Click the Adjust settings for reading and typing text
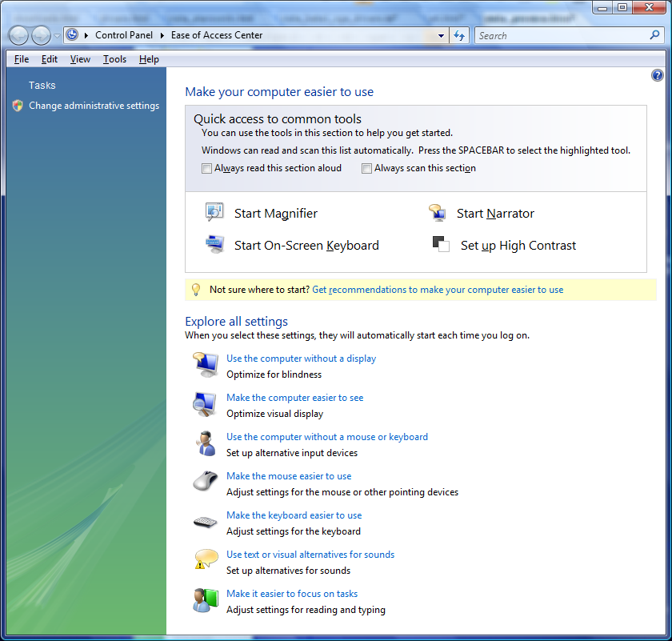 306,610
